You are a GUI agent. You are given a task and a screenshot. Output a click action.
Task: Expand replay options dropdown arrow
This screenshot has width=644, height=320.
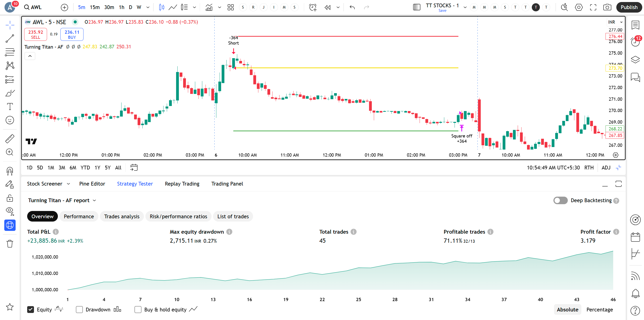[338, 7]
